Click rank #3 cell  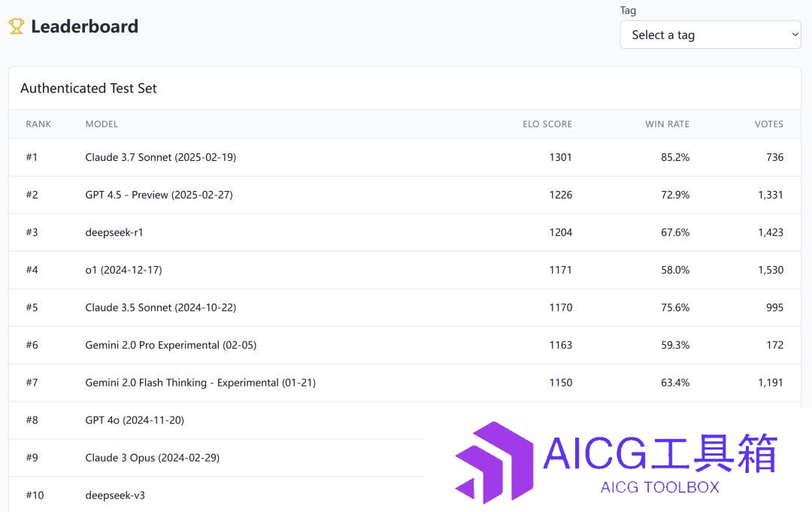(32, 232)
